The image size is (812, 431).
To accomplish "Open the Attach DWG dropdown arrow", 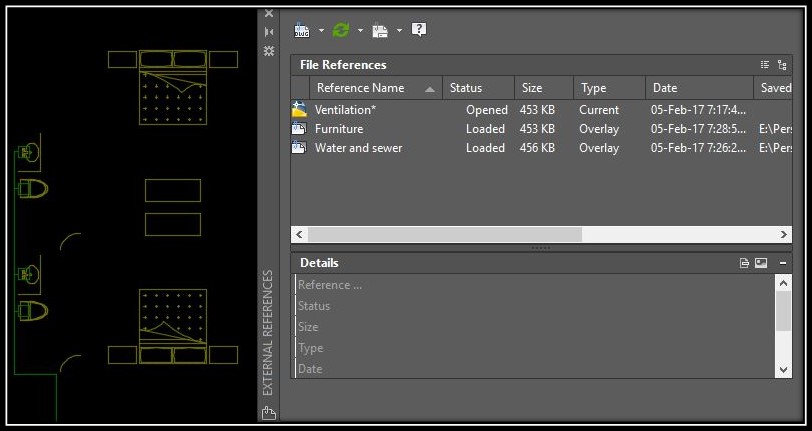I will pos(321,31).
